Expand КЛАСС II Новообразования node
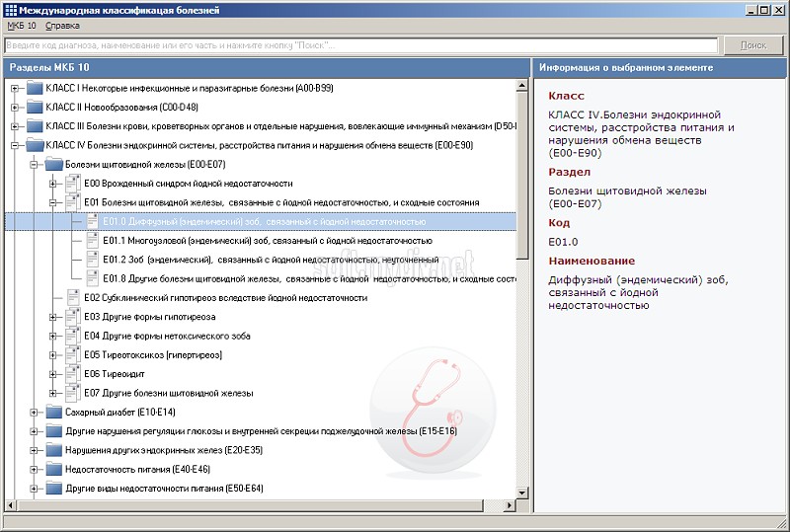This screenshot has height=532, width=790. [x=15, y=108]
